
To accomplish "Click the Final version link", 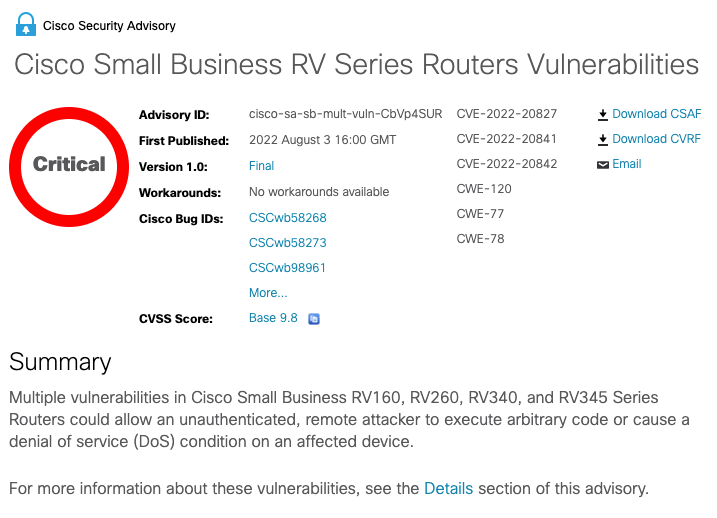I will [x=261, y=165].
